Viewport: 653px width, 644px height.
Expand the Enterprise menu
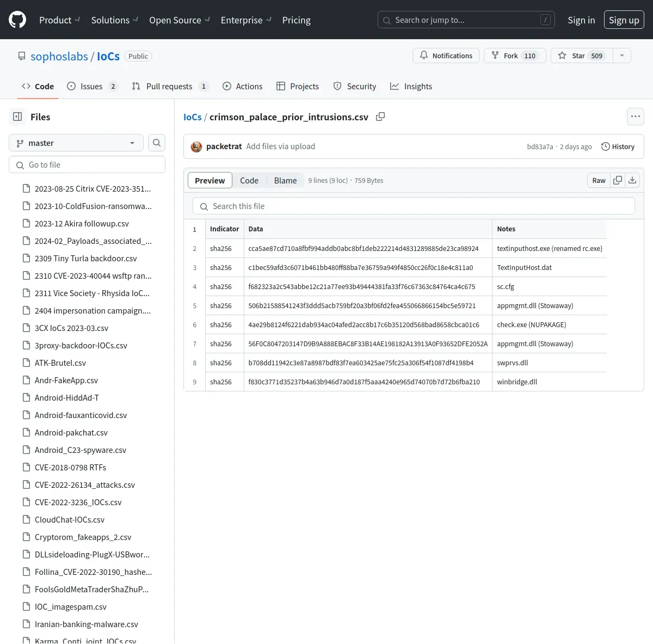click(x=246, y=20)
